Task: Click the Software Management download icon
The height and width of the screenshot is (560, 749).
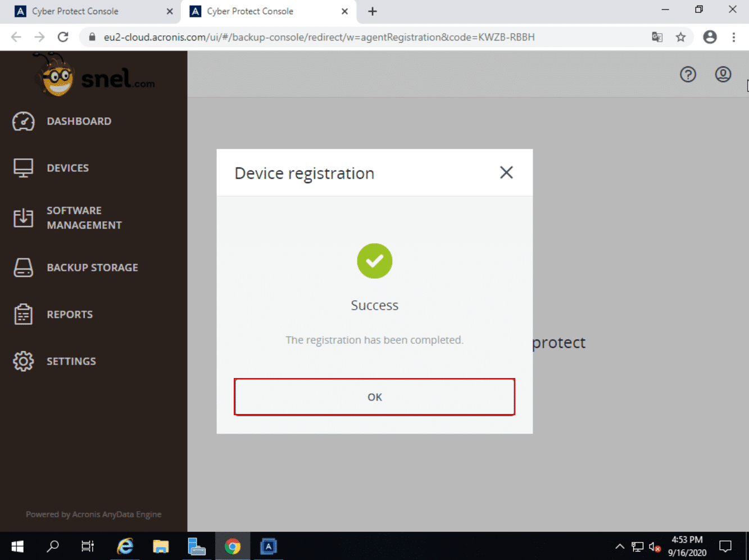Action: click(23, 218)
